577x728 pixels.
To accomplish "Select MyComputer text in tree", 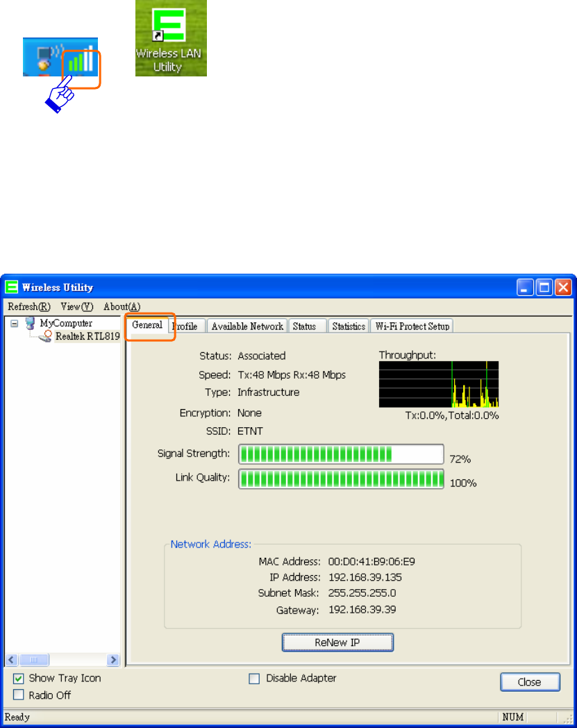I will pyautogui.click(x=66, y=323).
